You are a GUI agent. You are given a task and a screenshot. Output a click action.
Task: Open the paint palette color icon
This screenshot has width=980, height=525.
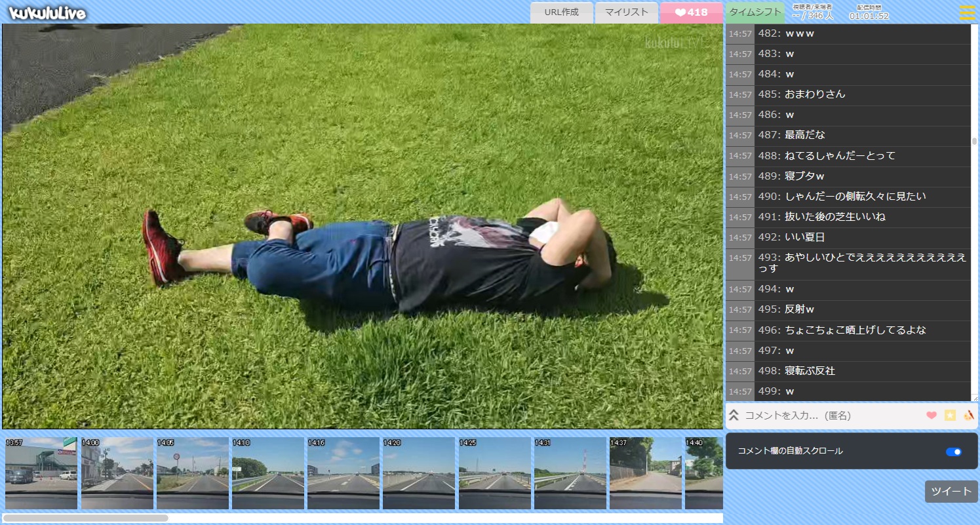coord(968,415)
